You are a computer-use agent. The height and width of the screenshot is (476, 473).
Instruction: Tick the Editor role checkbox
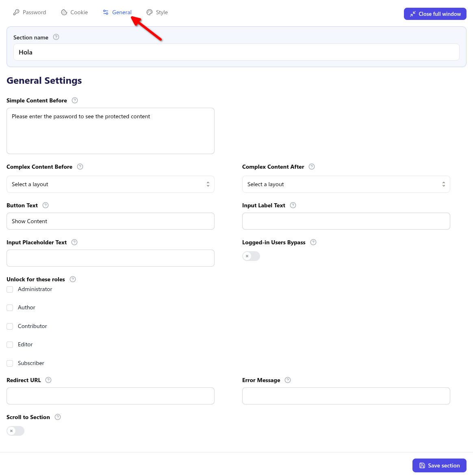(10, 345)
